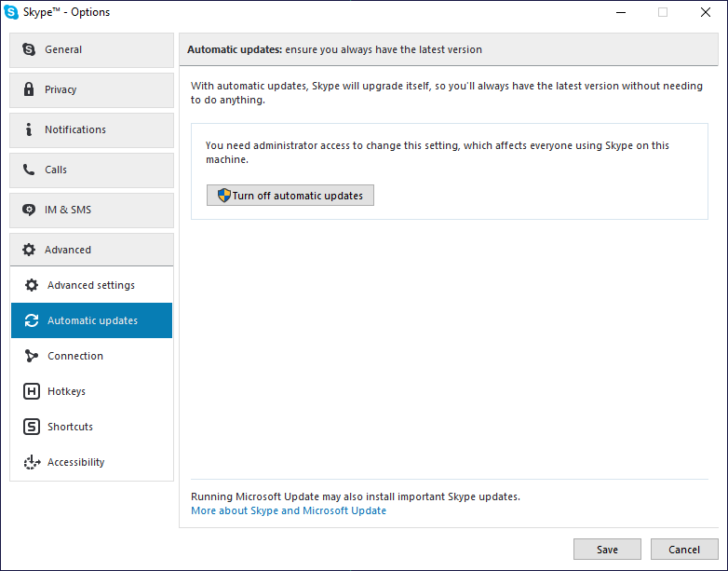The height and width of the screenshot is (571, 728).
Task: Select Hotkeys in the sidebar
Action: coord(91,391)
